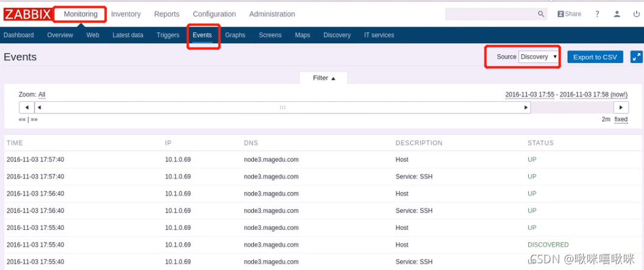644x270 pixels.
Task: Open the Reports menu
Action: [167, 14]
